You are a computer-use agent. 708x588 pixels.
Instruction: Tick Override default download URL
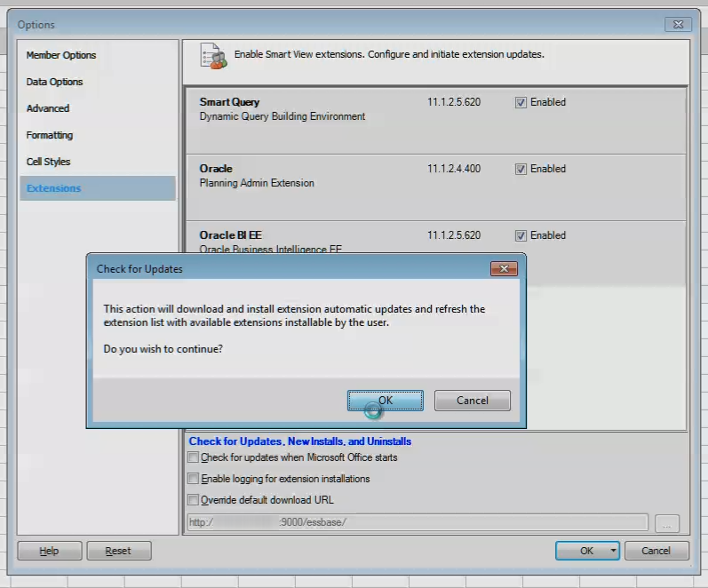point(194,499)
